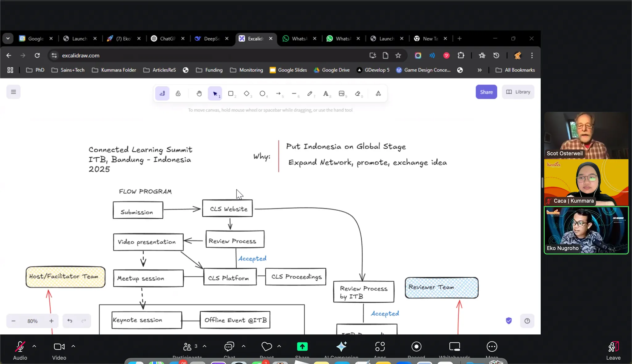Select the Arrow drawing tool
Image resolution: width=632 pixels, height=364 pixels.
278,93
